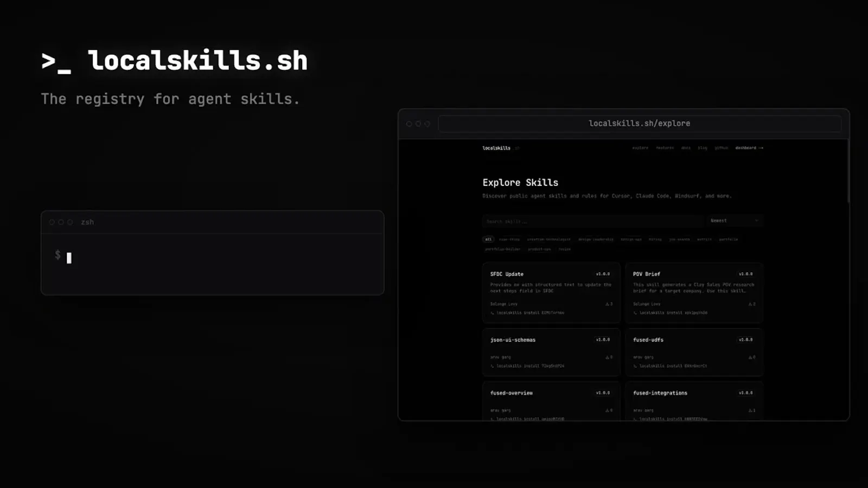Open the explore nav link

(x=640, y=147)
